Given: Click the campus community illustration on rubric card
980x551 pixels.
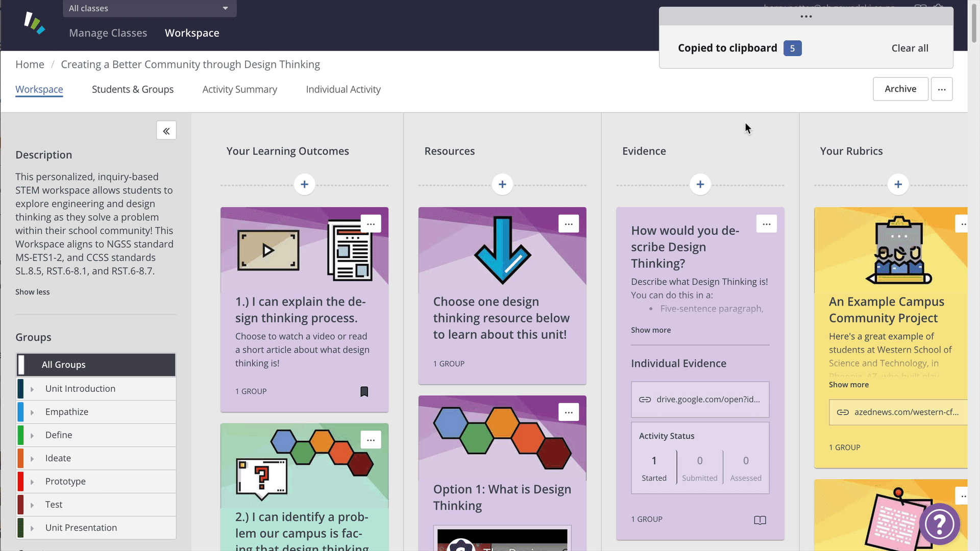Looking at the screenshot, I should [899, 250].
